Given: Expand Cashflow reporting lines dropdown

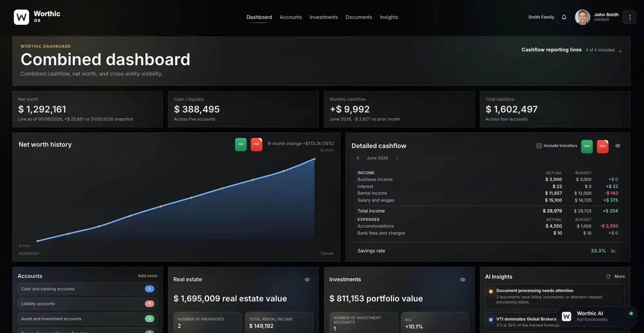Looking at the screenshot, I should (x=620, y=51).
